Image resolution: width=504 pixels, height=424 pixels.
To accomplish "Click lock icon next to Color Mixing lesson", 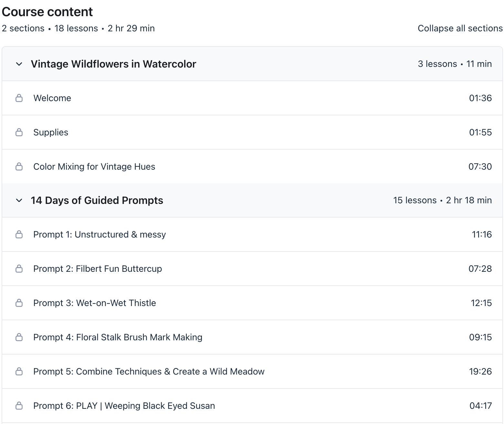I will point(19,167).
